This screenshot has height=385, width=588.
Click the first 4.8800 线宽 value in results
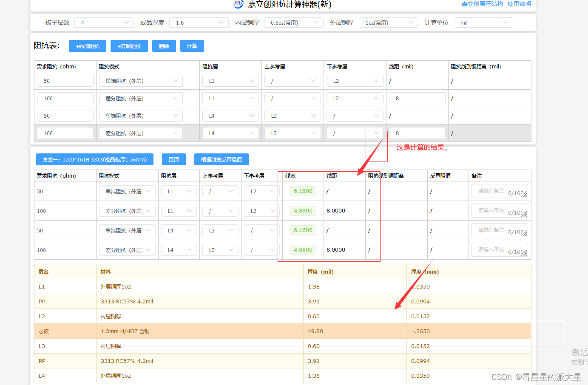tap(303, 211)
